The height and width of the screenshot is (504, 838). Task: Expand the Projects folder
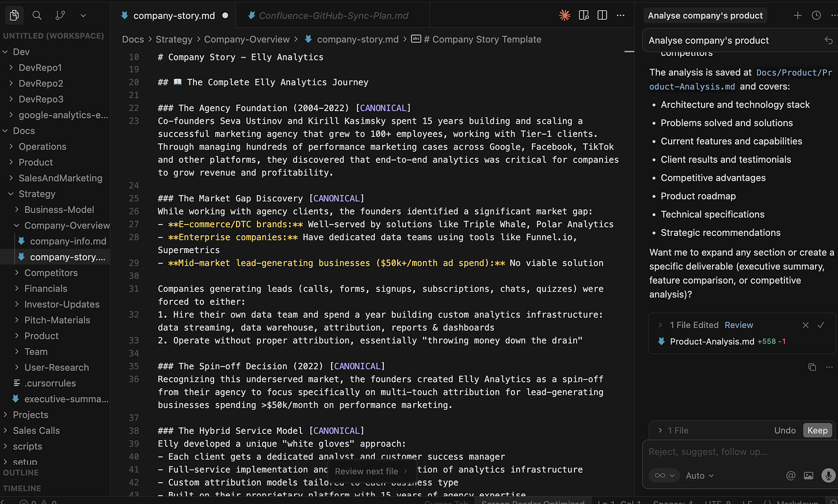55,415
